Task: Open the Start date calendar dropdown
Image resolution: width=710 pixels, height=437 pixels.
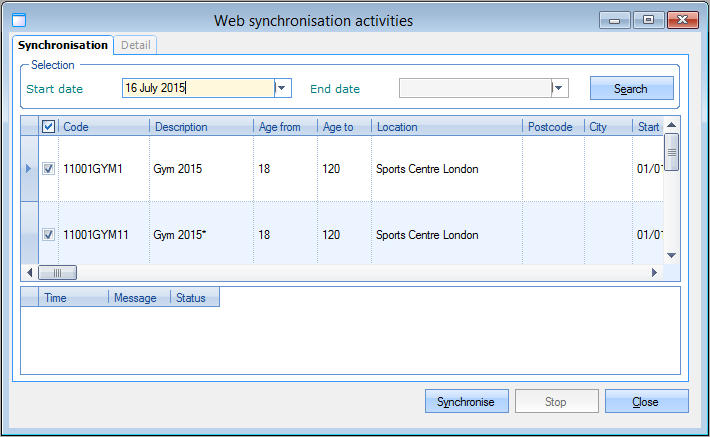Action: (283, 88)
